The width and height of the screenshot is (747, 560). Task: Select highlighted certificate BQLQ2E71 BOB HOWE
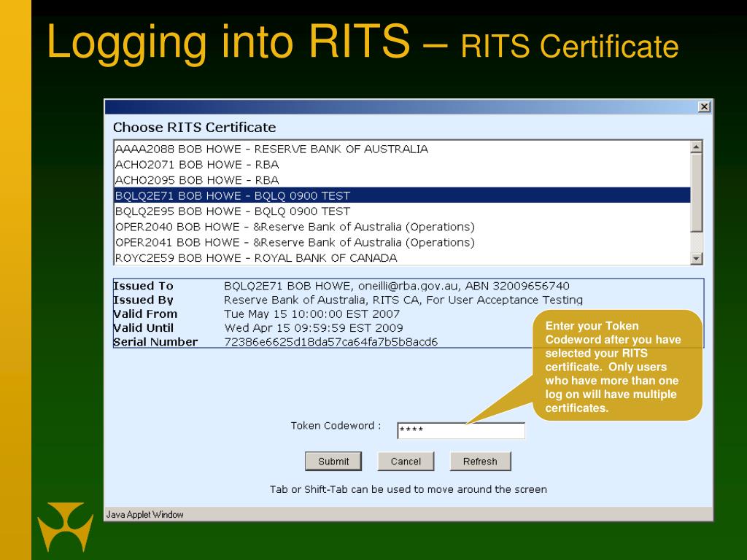coord(402,195)
